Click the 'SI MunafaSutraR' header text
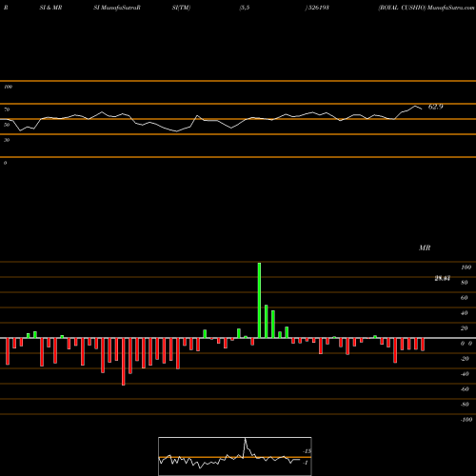The image size is (476, 476). coord(117,8)
